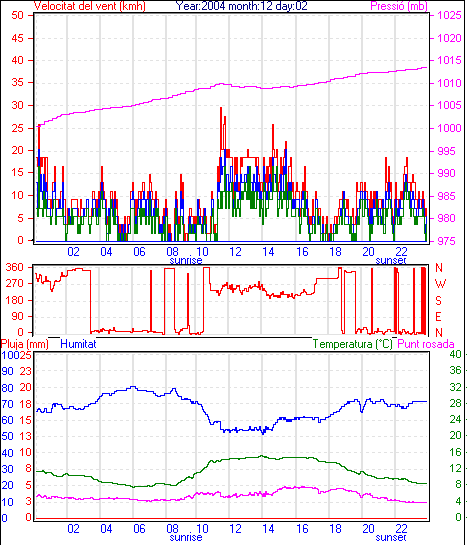Click the 'sunset' marker under wind chart
Image resolution: width=467 pixels, height=545 pixels.
click(x=391, y=260)
